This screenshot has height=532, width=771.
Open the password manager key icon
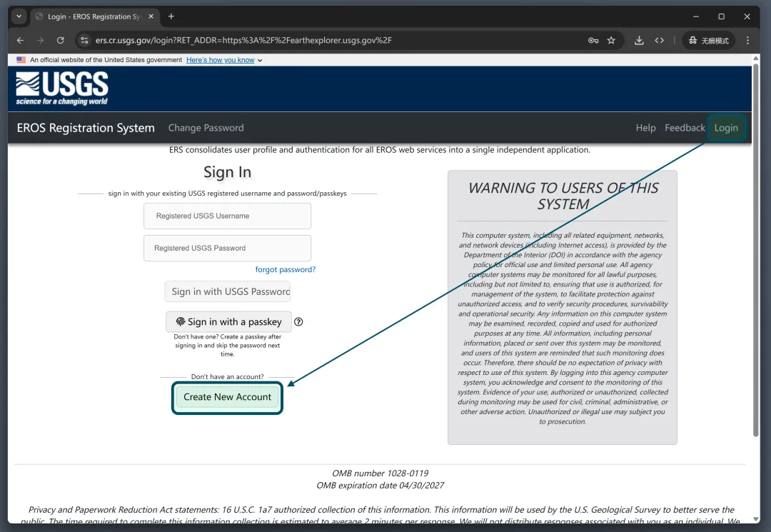pos(593,40)
